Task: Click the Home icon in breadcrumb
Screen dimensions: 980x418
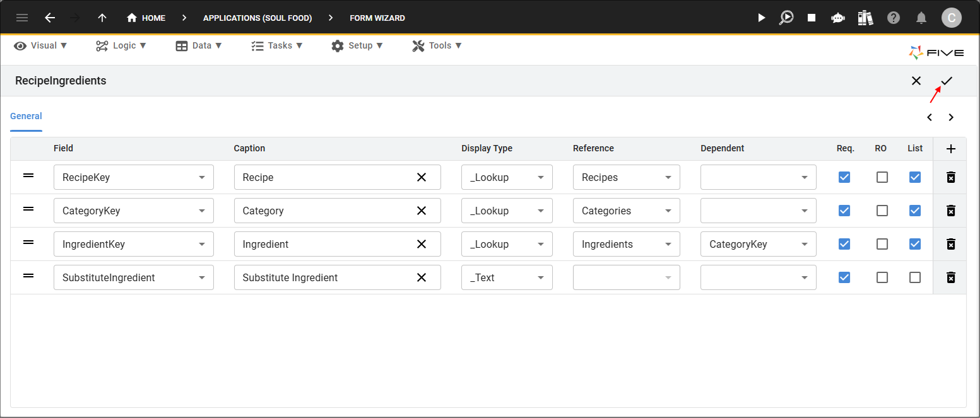Action: 132,18
